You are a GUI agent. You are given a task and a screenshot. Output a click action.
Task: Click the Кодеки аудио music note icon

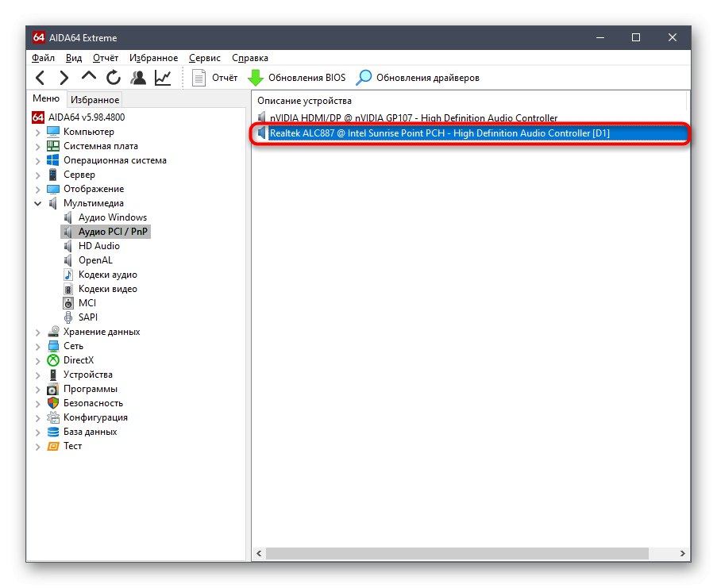(x=68, y=275)
